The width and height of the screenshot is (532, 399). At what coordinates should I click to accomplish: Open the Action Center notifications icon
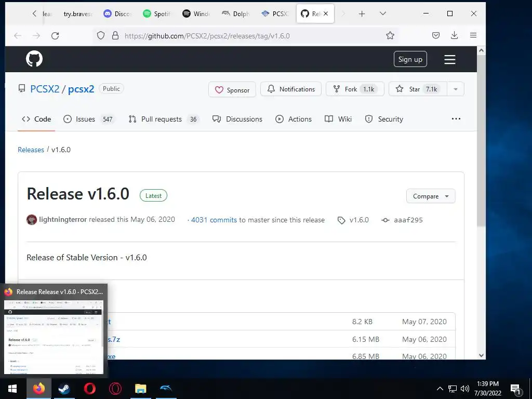point(516,389)
